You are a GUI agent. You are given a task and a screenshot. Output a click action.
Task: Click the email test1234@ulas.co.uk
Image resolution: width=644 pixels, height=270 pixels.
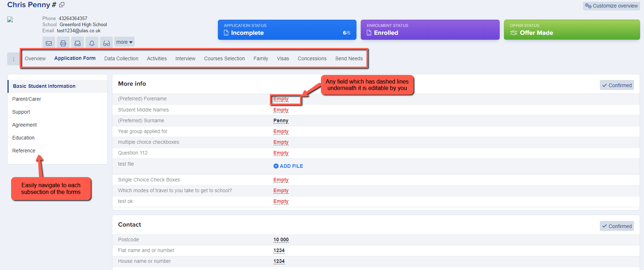coord(79,31)
